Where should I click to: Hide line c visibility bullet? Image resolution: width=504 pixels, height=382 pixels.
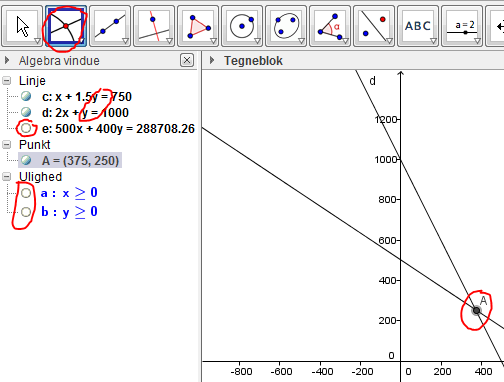pos(26,96)
